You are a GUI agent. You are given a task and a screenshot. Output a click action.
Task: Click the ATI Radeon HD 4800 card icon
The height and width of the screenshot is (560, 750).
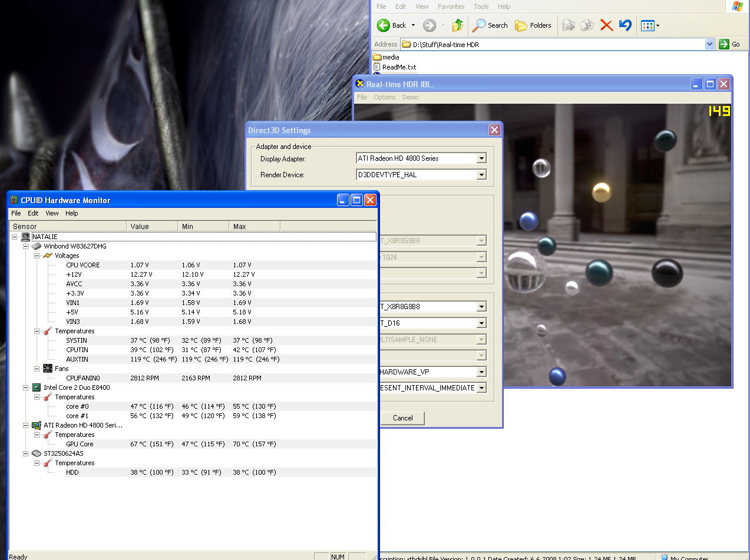(x=37, y=425)
